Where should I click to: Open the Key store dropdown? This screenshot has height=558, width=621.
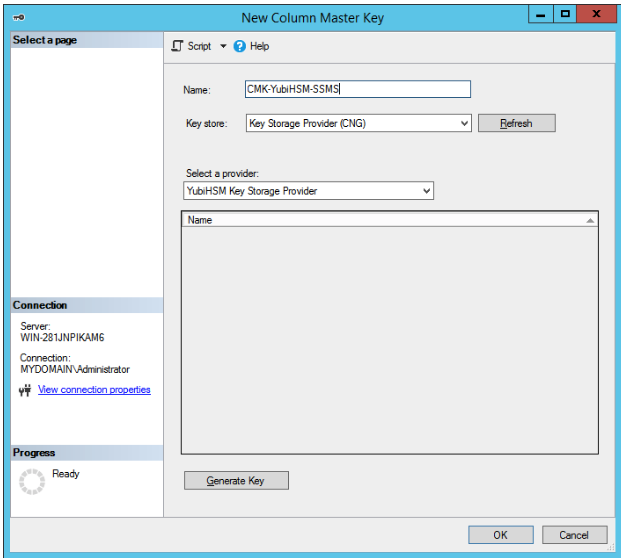pos(358,123)
